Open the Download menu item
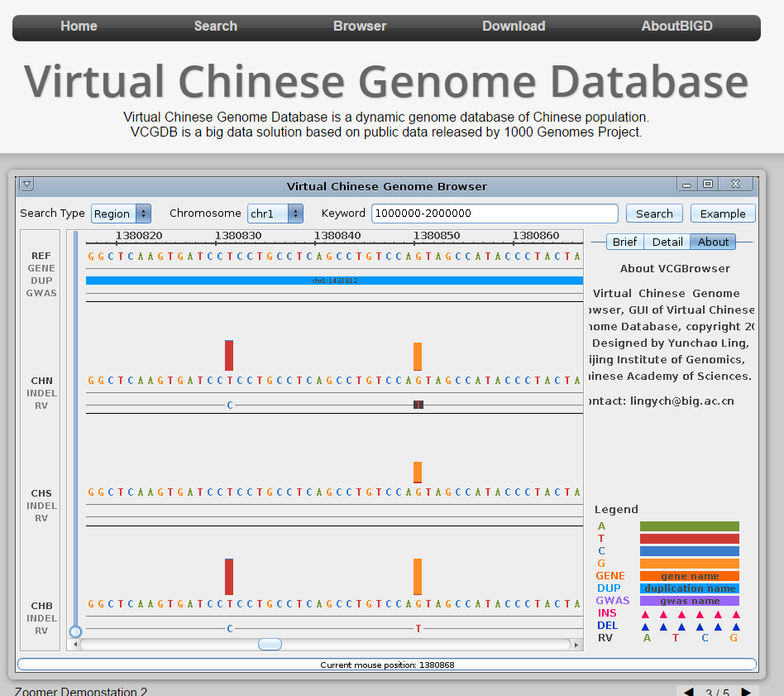This screenshot has height=696, width=784. coord(514,26)
